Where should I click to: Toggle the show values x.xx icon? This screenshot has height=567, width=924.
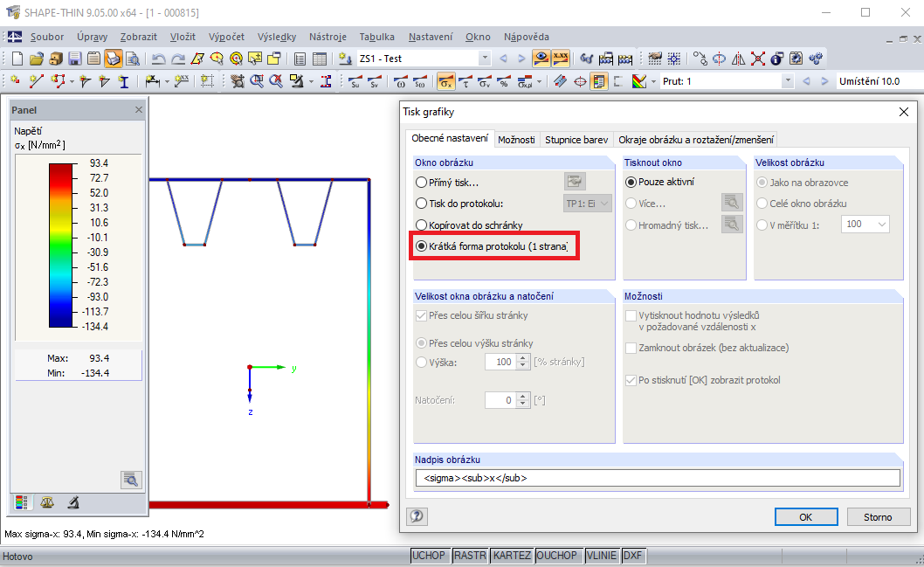(x=561, y=59)
